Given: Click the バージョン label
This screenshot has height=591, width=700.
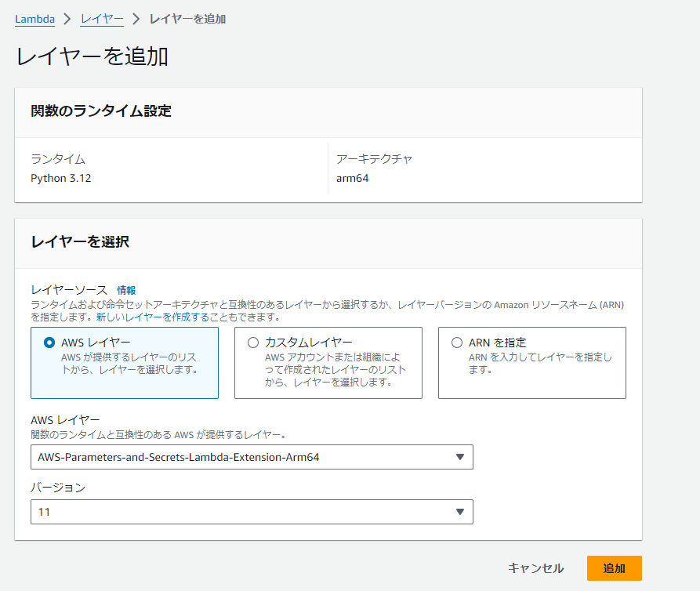Looking at the screenshot, I should [58, 488].
